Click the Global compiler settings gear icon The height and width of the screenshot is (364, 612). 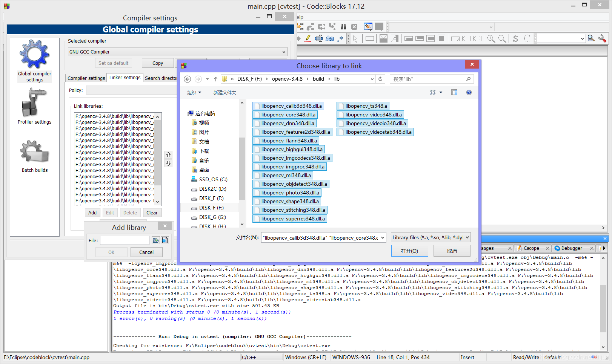tap(34, 55)
